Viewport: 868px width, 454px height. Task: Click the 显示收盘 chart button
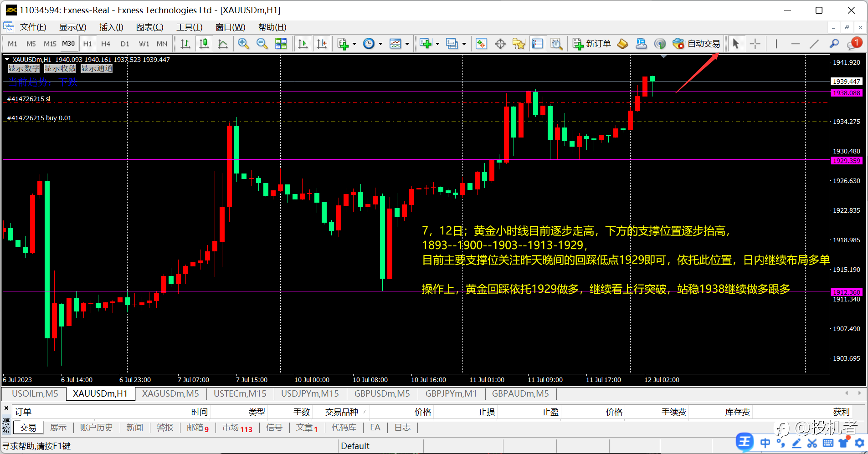click(60, 68)
